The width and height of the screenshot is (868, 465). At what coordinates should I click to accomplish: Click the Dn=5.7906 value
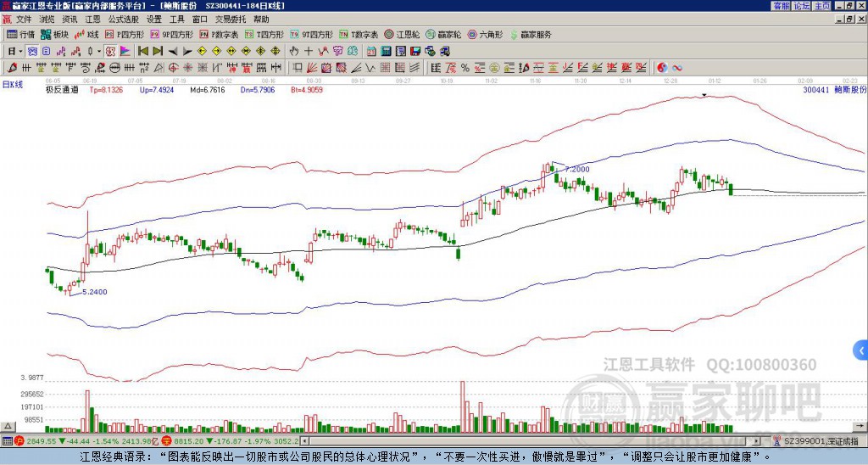(x=258, y=89)
